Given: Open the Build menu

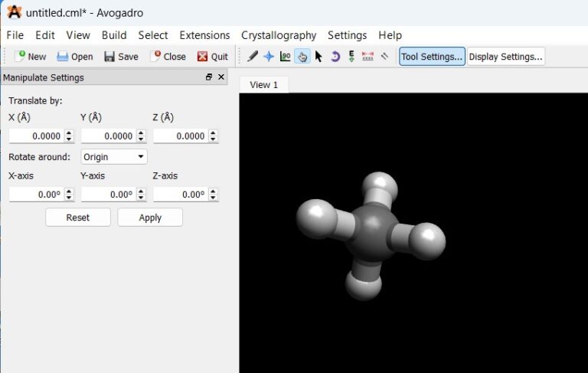Looking at the screenshot, I should [x=114, y=35].
